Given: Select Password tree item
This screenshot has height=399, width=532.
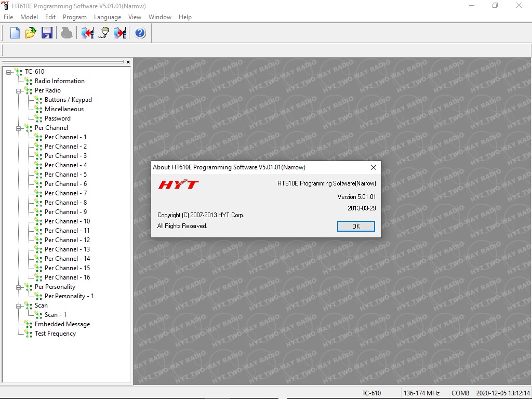Looking at the screenshot, I should click(x=58, y=118).
